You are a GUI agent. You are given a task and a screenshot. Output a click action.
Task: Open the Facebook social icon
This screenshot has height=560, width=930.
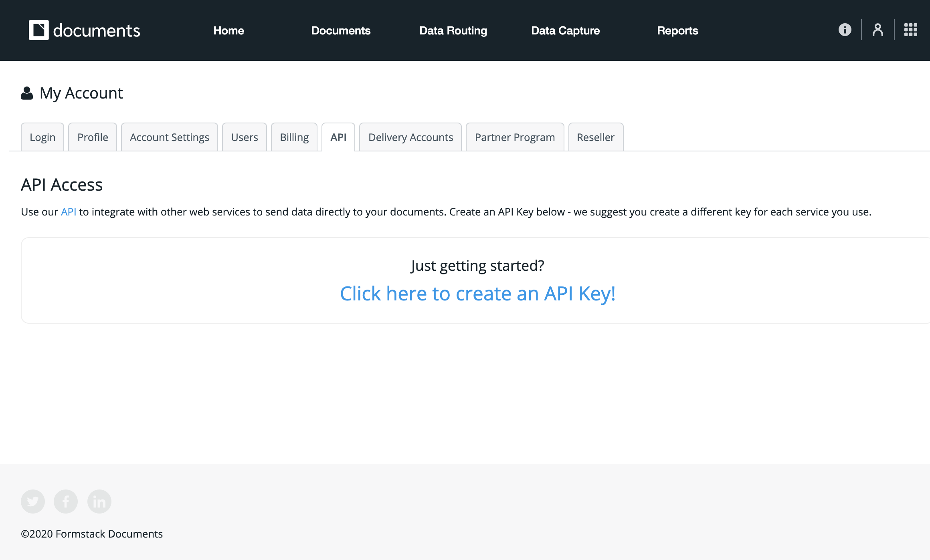(x=66, y=501)
